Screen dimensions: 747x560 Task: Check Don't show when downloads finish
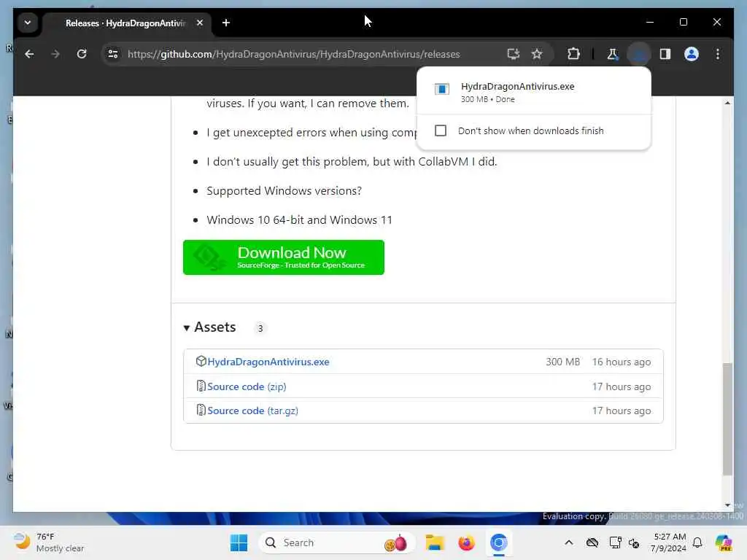(x=441, y=131)
